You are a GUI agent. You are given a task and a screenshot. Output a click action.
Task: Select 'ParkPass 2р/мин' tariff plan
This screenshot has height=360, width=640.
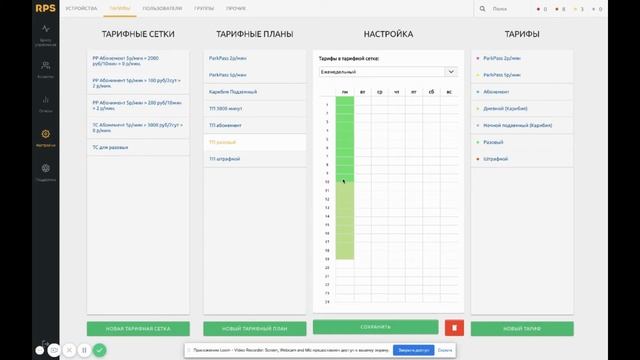(x=255, y=58)
